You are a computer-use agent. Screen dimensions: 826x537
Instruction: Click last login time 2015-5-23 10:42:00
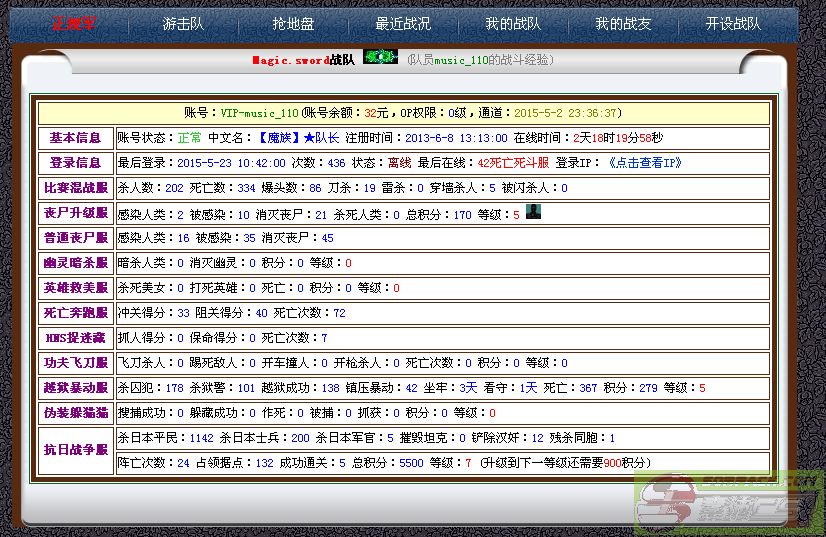231,163
